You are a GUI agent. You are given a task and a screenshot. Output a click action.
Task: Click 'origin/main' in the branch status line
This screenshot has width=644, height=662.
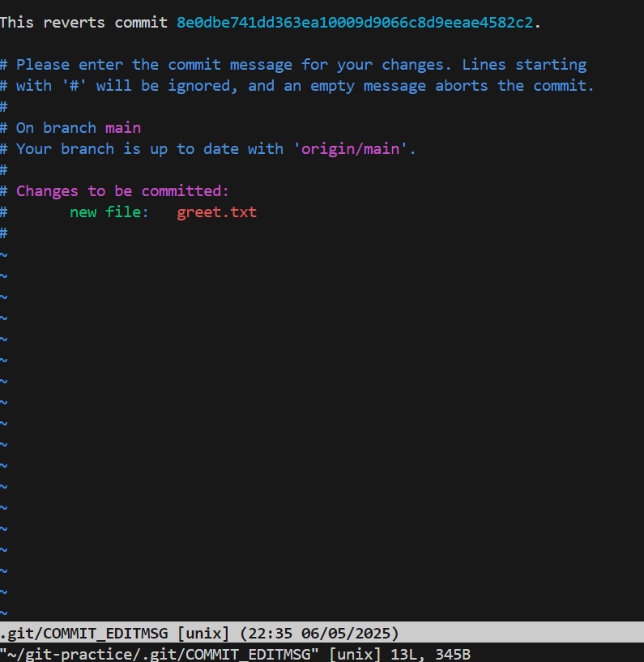point(350,149)
